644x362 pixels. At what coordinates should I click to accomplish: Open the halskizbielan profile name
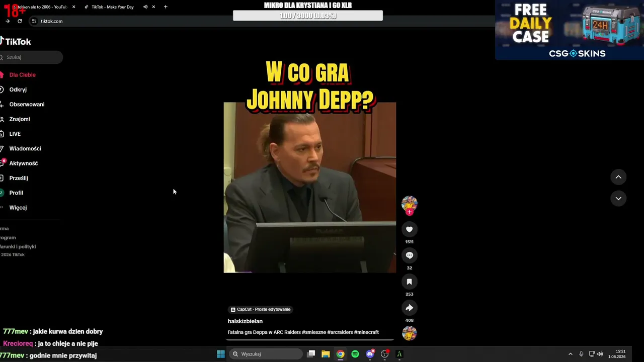[245, 321]
